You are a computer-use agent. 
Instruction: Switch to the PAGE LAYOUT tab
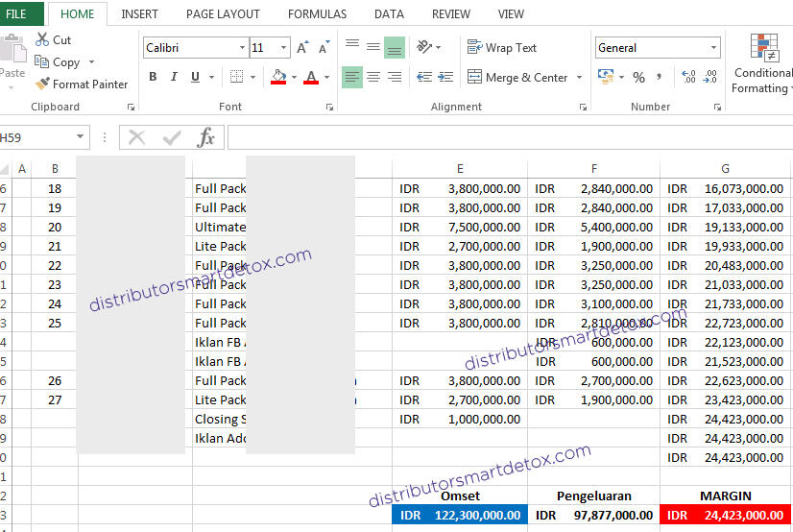(223, 14)
